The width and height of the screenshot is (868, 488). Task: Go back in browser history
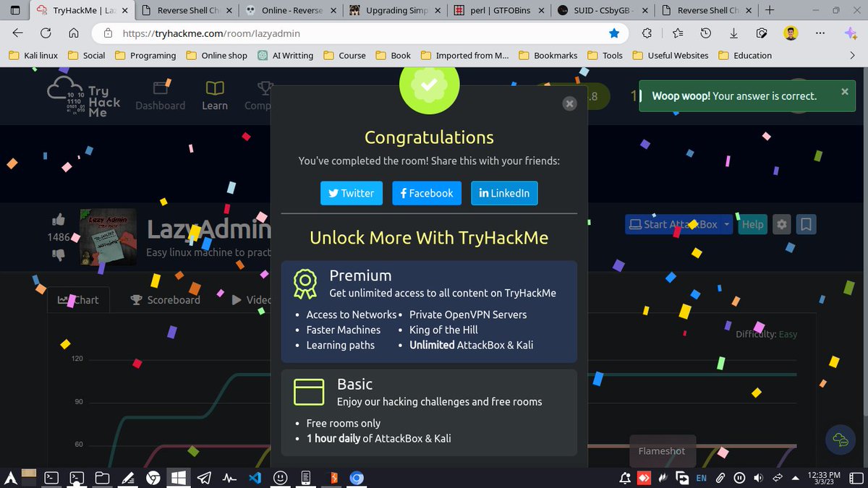[x=17, y=33]
